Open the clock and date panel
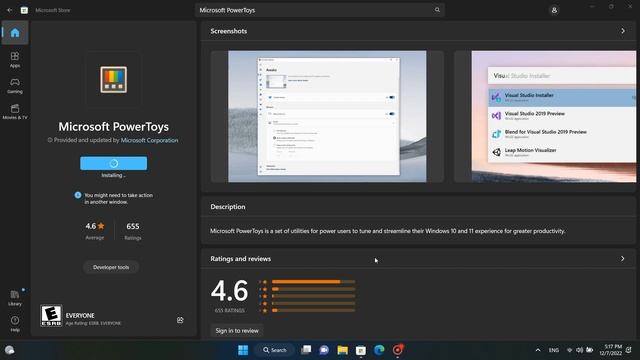640x360 pixels. coord(611,350)
